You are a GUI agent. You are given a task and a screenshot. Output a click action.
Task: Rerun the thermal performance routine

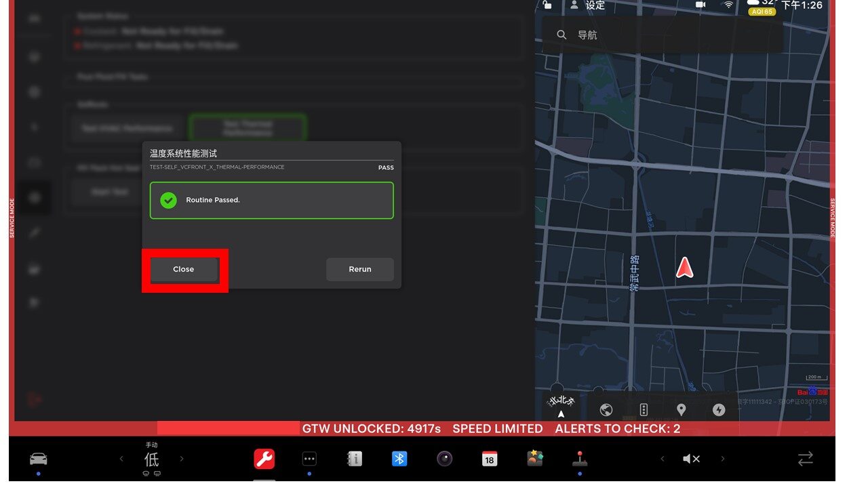tap(359, 269)
